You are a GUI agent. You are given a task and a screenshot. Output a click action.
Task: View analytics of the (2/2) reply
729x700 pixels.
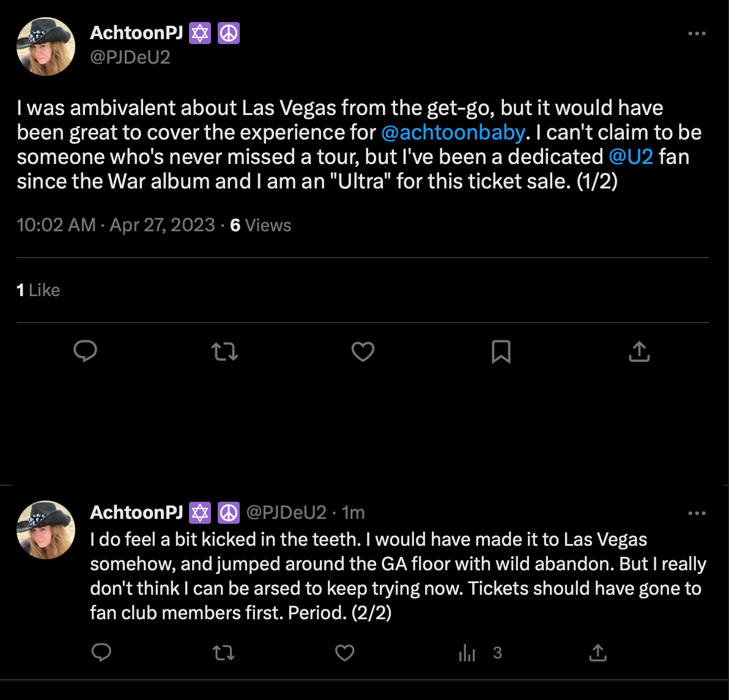(468, 653)
